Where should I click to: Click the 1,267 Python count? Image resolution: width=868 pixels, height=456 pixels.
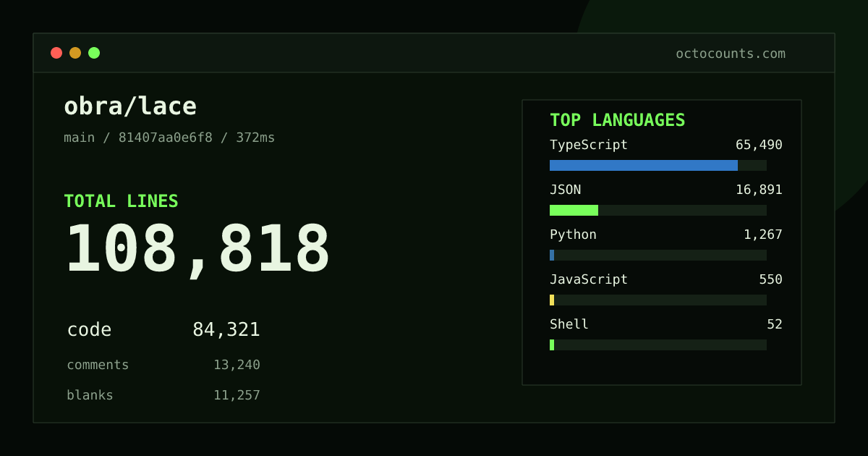tap(763, 235)
